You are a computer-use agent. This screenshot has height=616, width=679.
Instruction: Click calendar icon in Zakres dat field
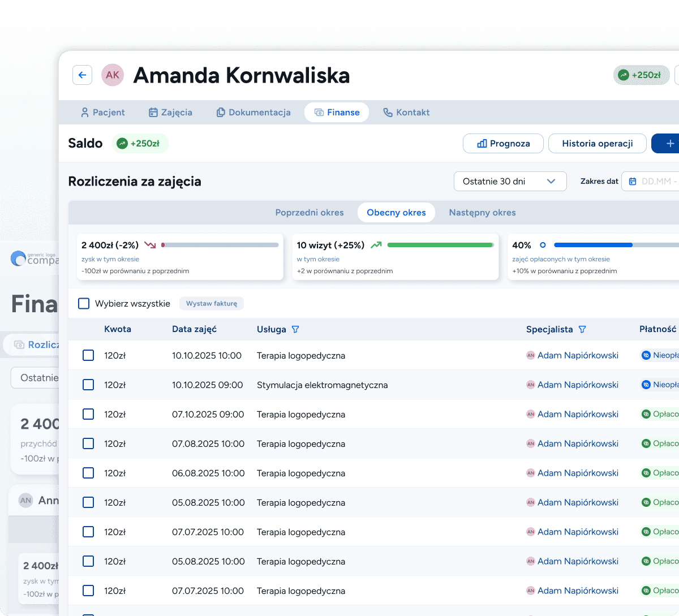[633, 182]
